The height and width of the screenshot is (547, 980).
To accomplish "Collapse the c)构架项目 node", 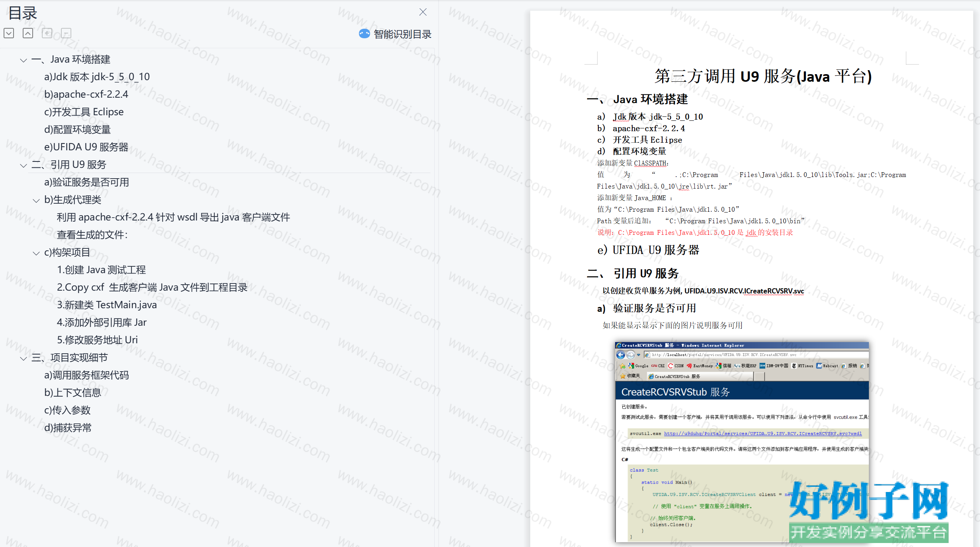I will [x=36, y=253].
